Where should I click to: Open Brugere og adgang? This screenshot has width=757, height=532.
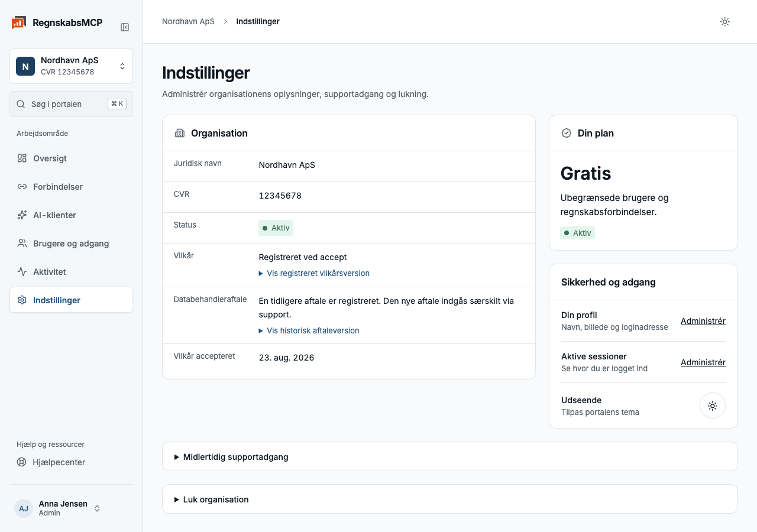pos(71,244)
